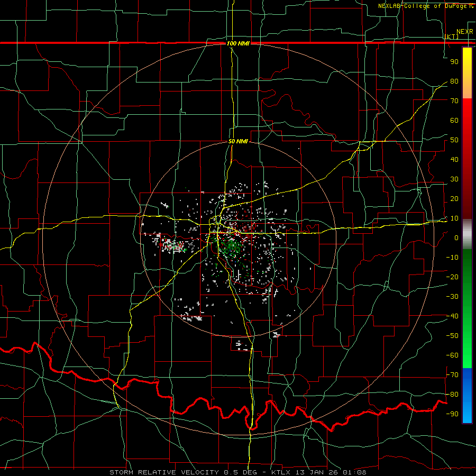
Task: Click the "0.5 DEG" elevation text
Action: click(241, 472)
